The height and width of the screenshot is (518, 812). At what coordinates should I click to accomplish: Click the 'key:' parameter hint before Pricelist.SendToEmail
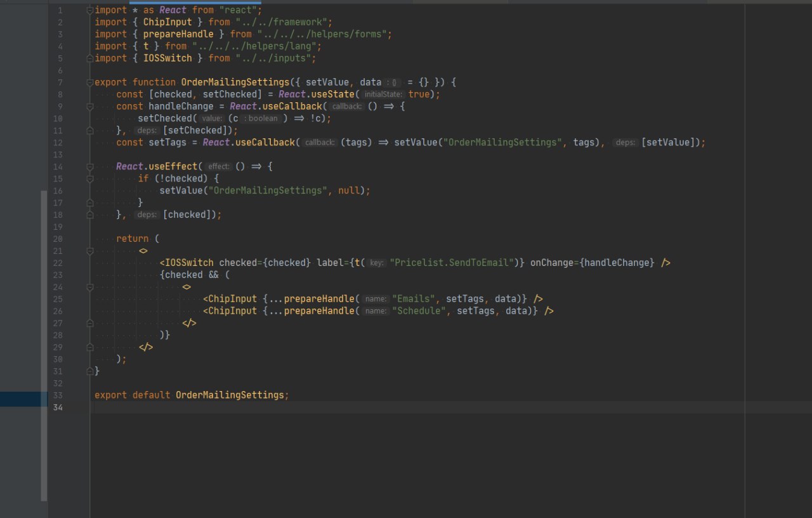point(377,263)
